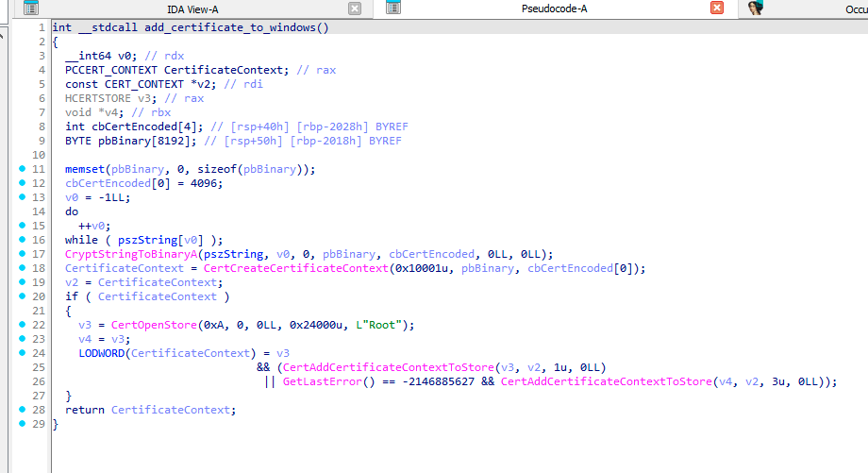The image size is (868, 473).
Task: Click the -2146885627 error constant
Action: pyautogui.click(x=438, y=381)
